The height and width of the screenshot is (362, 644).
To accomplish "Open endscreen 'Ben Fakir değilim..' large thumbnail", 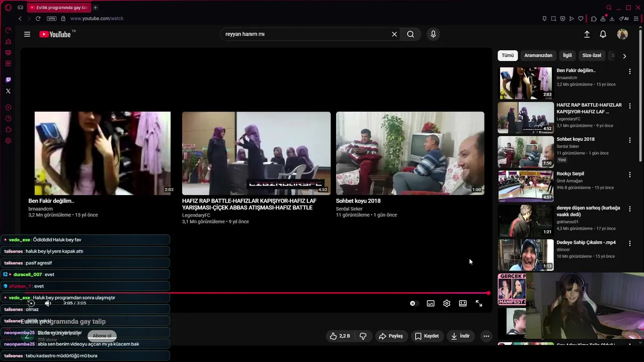I will coord(103,153).
